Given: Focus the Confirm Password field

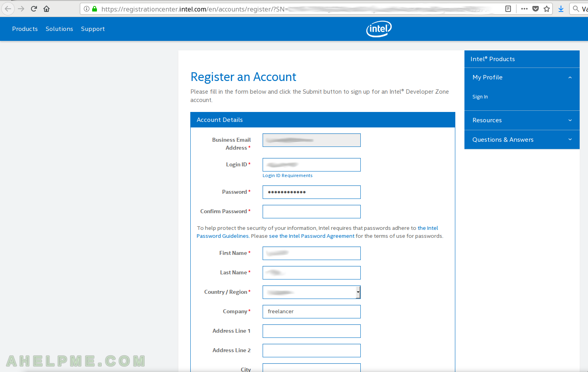Looking at the screenshot, I should click(311, 212).
